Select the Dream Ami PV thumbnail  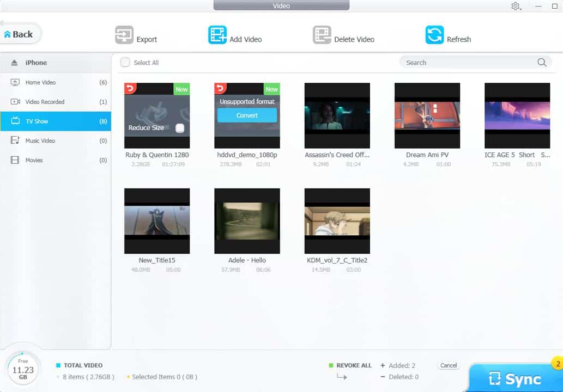(427, 115)
